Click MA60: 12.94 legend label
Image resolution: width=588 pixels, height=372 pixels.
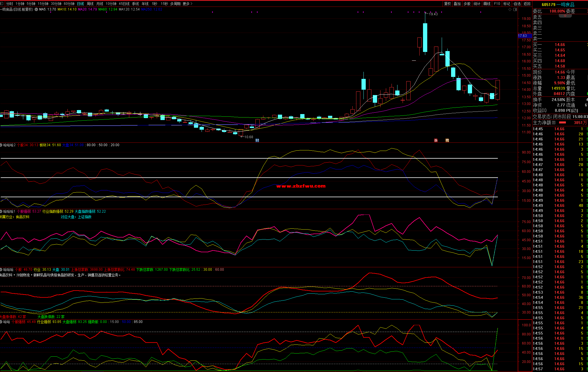[108, 9]
